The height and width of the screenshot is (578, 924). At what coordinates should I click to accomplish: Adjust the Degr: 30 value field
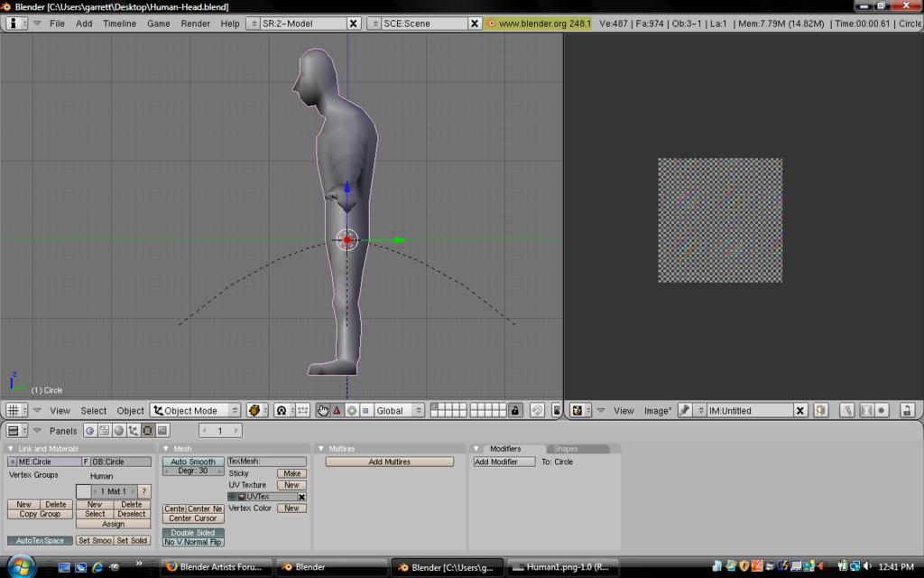(193, 471)
